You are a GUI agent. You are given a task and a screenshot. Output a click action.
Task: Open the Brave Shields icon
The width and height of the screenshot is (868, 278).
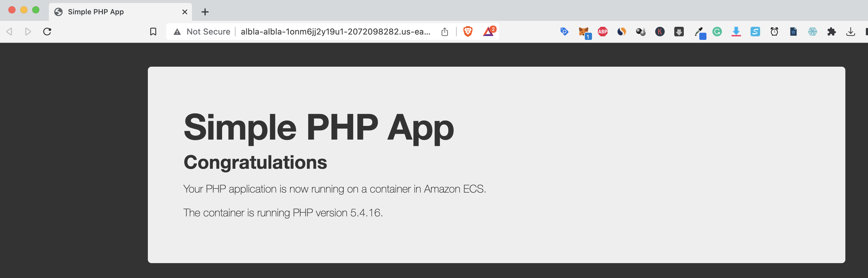(x=468, y=31)
